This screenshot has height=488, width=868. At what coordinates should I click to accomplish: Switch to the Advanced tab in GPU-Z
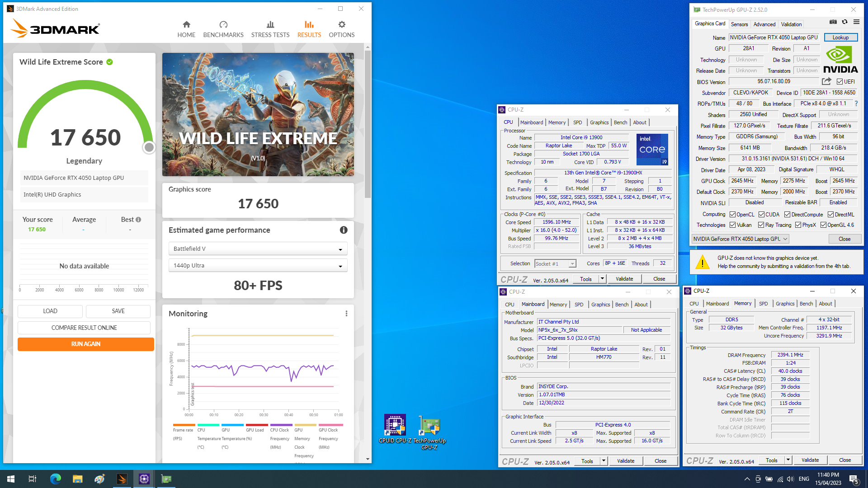[764, 24]
